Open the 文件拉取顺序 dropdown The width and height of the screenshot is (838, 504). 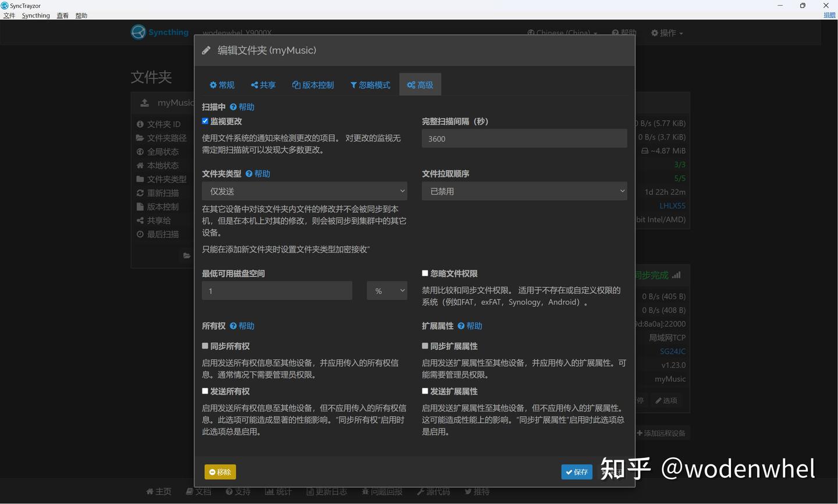524,190
